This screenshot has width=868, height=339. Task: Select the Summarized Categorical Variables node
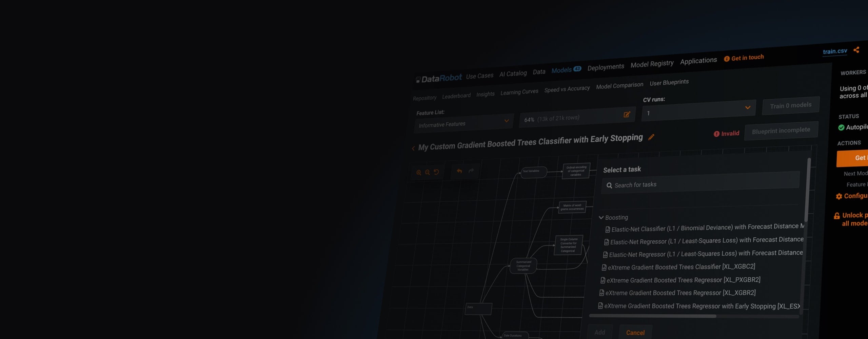[x=523, y=266]
